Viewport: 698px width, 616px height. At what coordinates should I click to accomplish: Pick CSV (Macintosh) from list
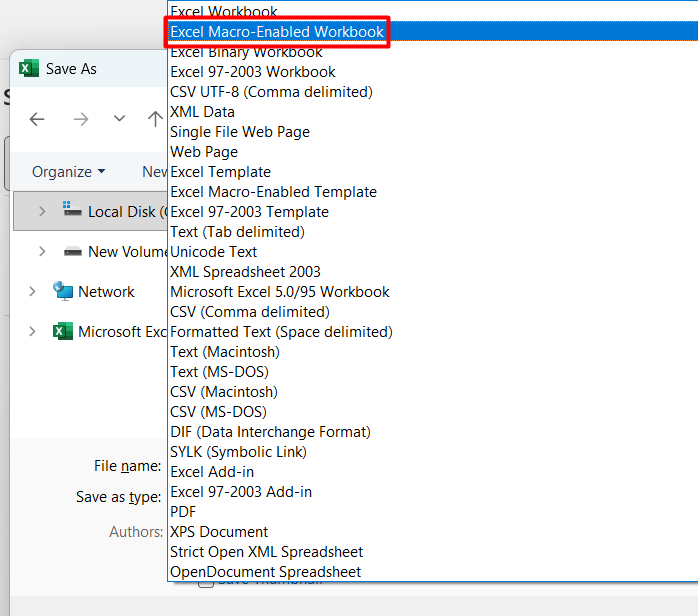point(433,392)
